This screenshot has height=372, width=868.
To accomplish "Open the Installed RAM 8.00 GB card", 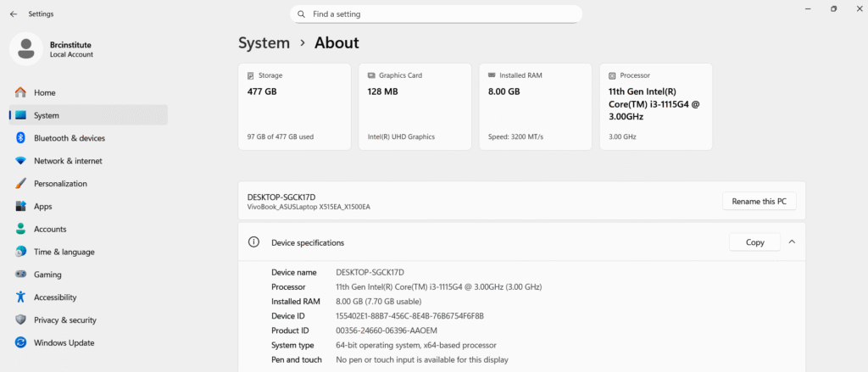I will tap(536, 106).
